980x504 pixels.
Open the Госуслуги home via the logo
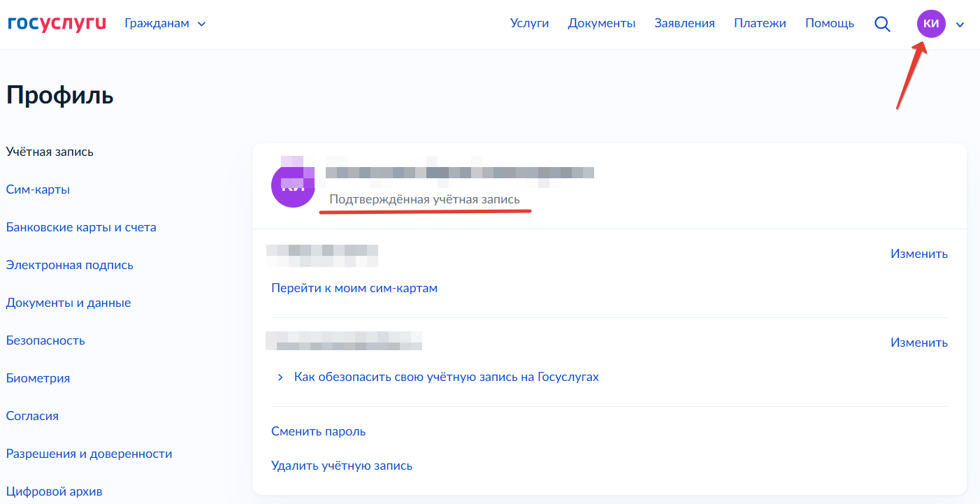click(56, 22)
